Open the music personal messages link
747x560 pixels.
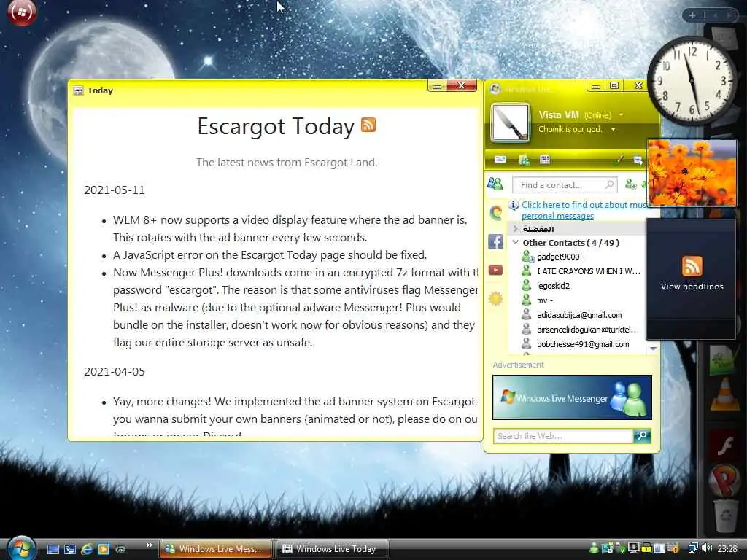(585, 210)
